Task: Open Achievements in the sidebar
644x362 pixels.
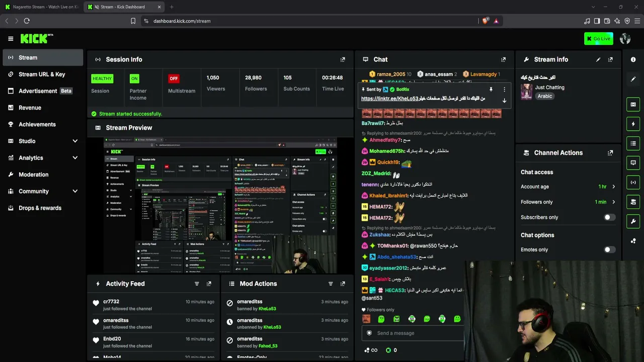Action: (43, 124)
